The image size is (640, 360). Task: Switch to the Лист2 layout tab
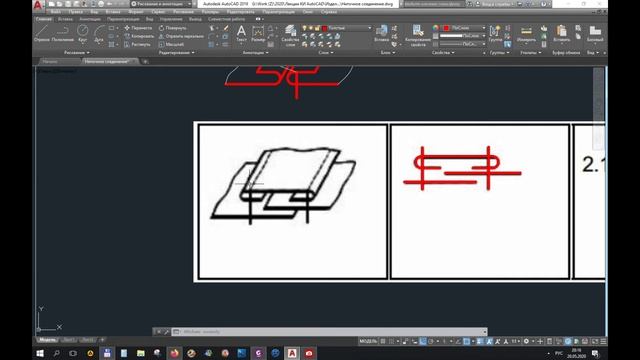click(87, 340)
